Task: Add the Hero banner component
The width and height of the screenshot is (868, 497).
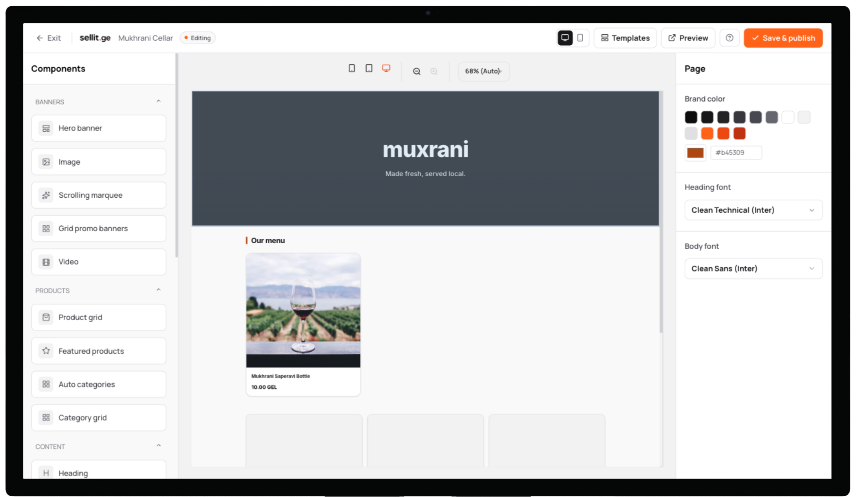Action: [x=99, y=128]
